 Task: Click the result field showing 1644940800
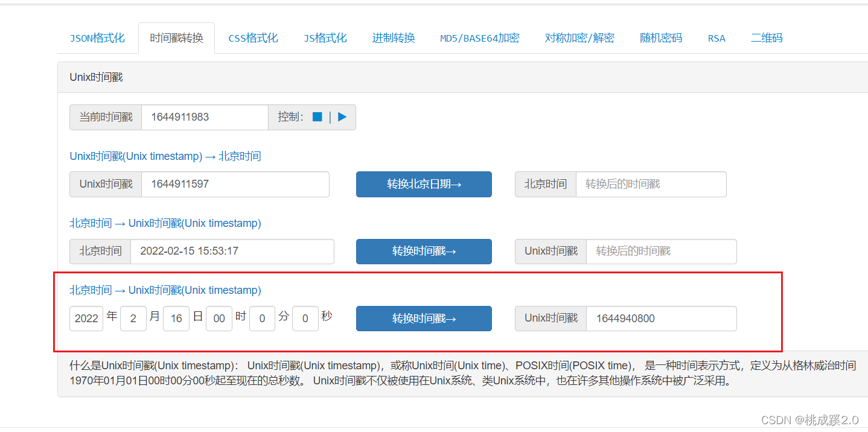point(662,318)
